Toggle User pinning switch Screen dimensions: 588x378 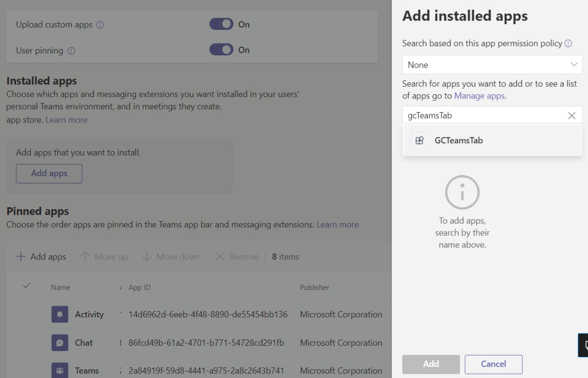(221, 49)
